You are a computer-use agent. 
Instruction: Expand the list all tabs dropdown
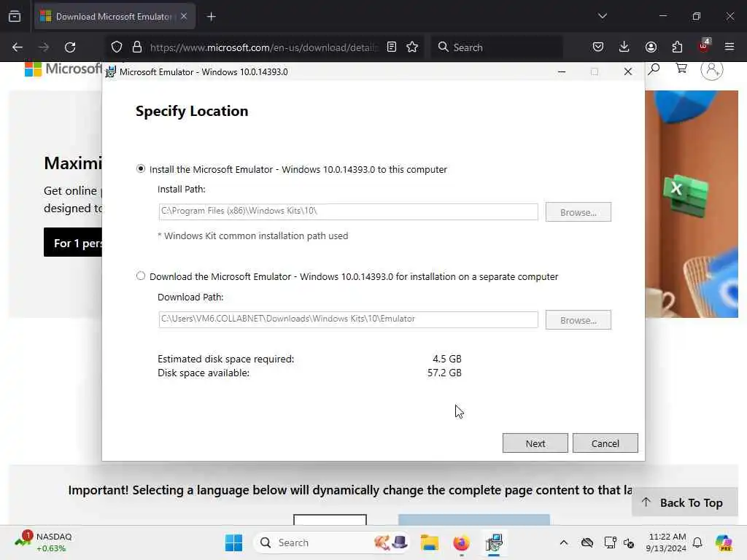(x=603, y=16)
